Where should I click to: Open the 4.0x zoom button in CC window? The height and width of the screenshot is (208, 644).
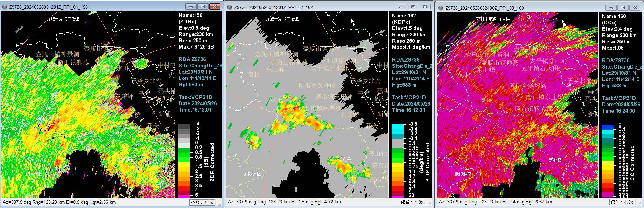pyautogui.click(x=623, y=202)
